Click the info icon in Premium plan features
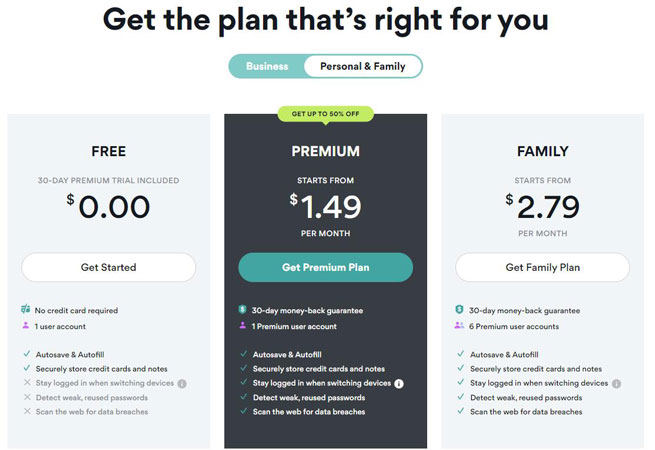Image resolution: width=655 pixels, height=450 pixels. [399, 383]
